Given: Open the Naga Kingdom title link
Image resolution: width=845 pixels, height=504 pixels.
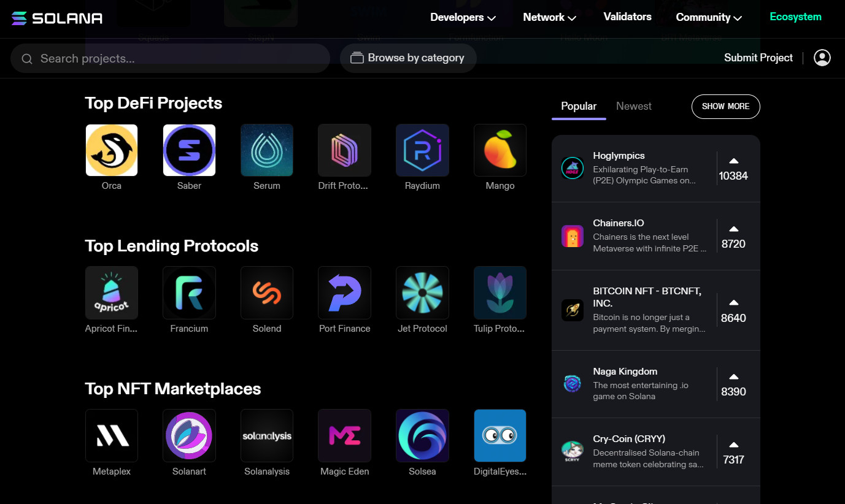Looking at the screenshot, I should click(x=625, y=372).
